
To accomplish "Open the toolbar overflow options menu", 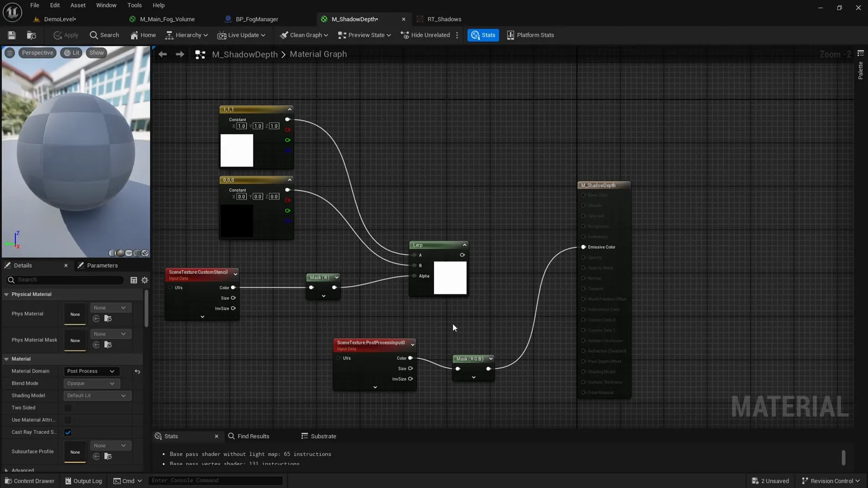I will [457, 35].
